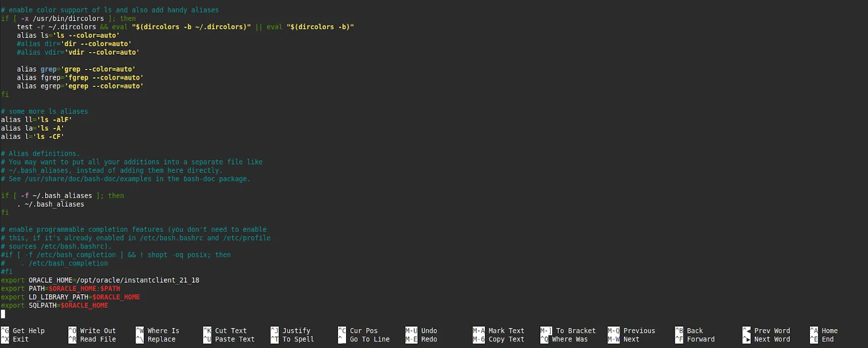The image size is (868, 348).
Task: Place cursor on the alias ll='ls -alF' line
Action: pos(36,119)
